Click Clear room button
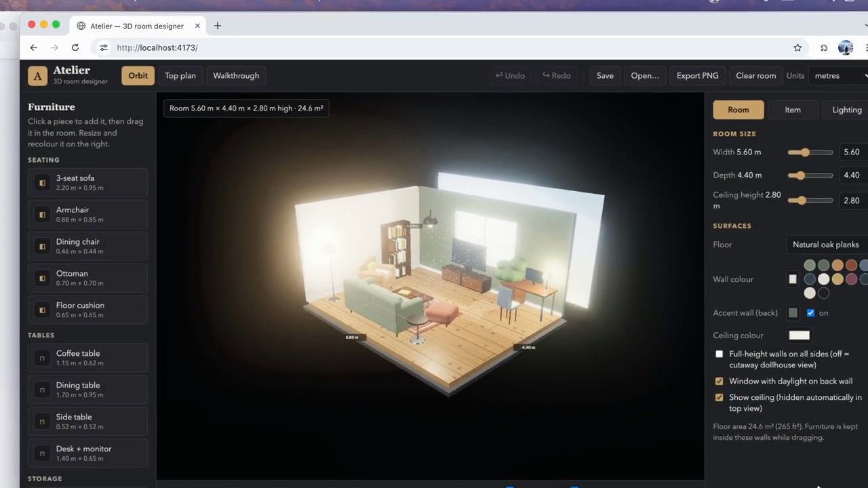The width and height of the screenshot is (868, 488). tap(755, 76)
